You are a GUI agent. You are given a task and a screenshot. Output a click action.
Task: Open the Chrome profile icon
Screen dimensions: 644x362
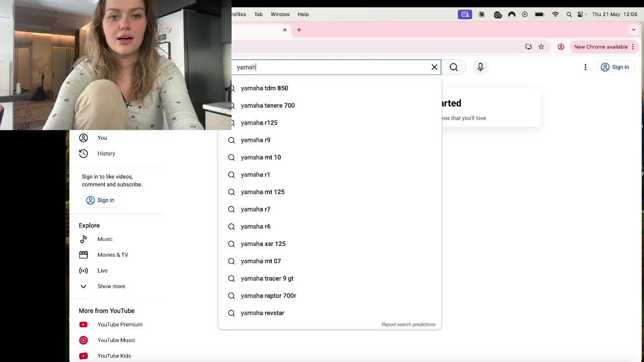561,47
